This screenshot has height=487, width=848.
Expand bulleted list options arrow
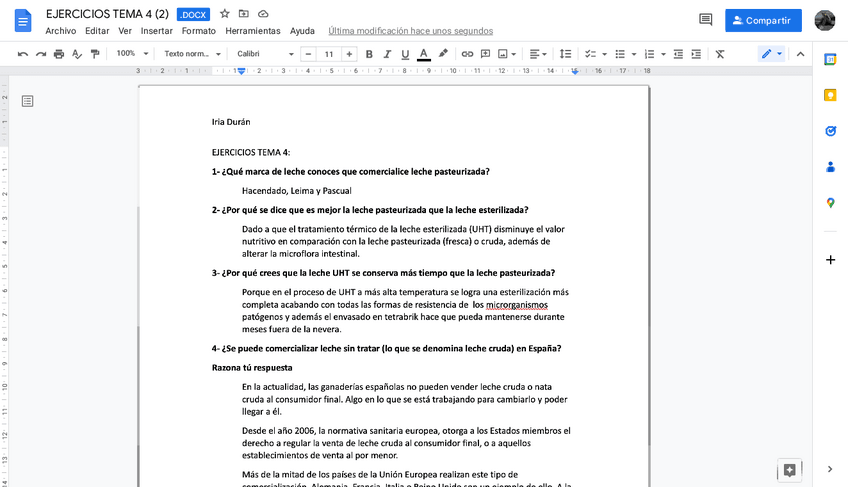point(634,54)
